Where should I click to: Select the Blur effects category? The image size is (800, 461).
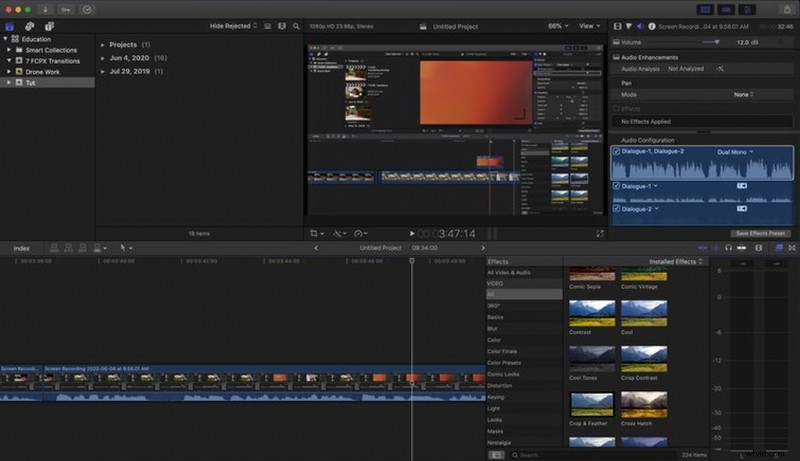click(x=524, y=329)
